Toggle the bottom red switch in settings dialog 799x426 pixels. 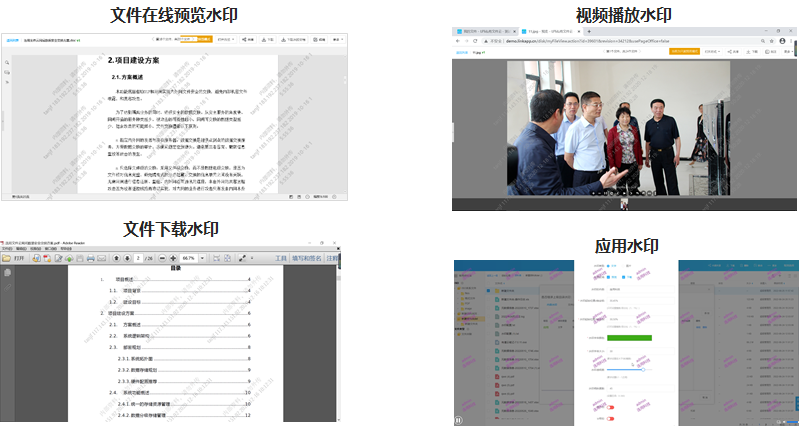click(x=612, y=418)
